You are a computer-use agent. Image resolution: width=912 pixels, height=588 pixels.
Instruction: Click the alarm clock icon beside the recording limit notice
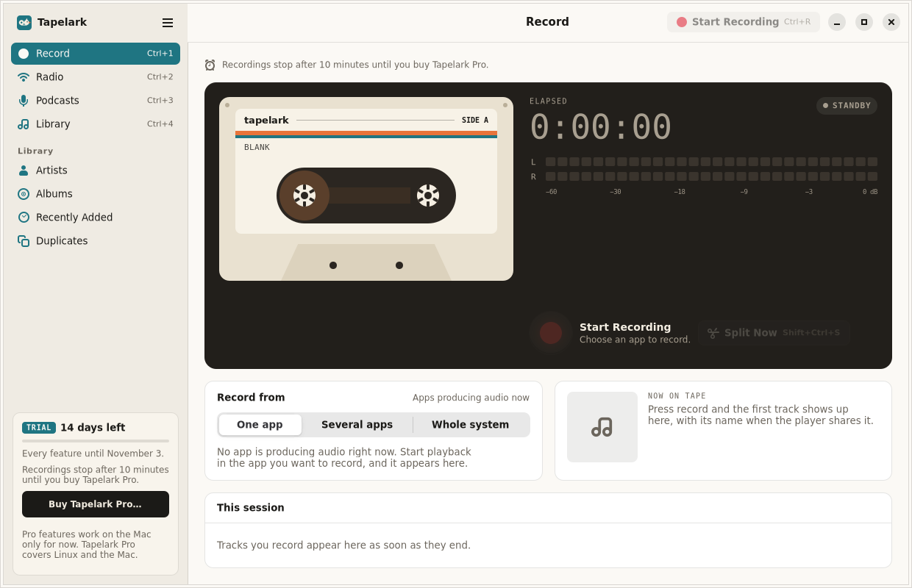coord(210,65)
